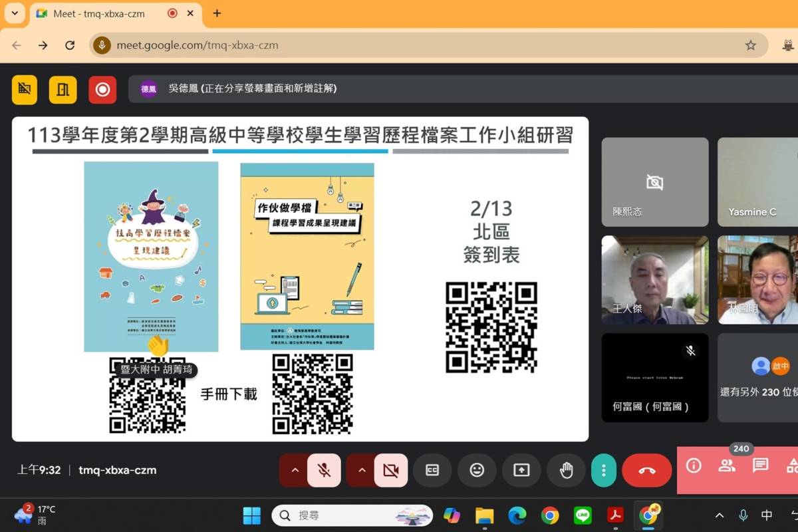Go forward in browser history
798x532 pixels.
coord(43,45)
